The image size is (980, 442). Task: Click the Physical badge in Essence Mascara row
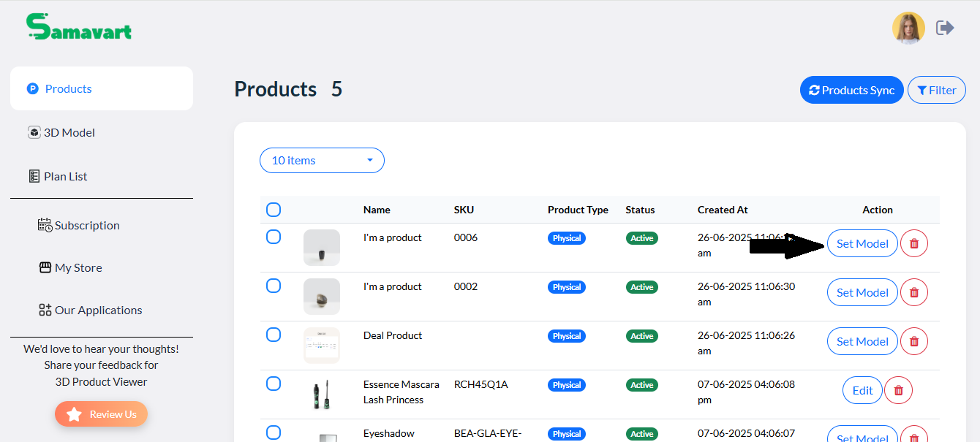tap(567, 385)
